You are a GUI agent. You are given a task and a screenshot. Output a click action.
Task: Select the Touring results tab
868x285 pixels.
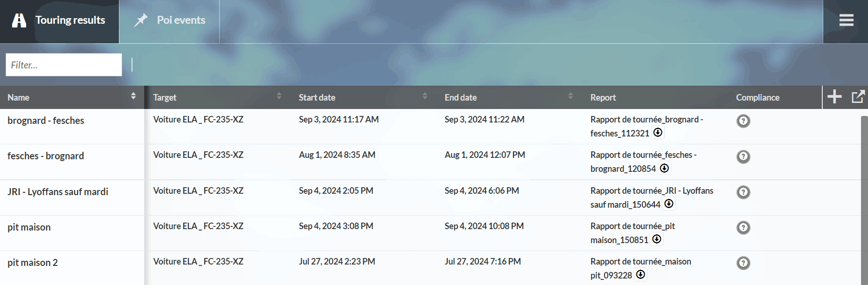pos(60,20)
